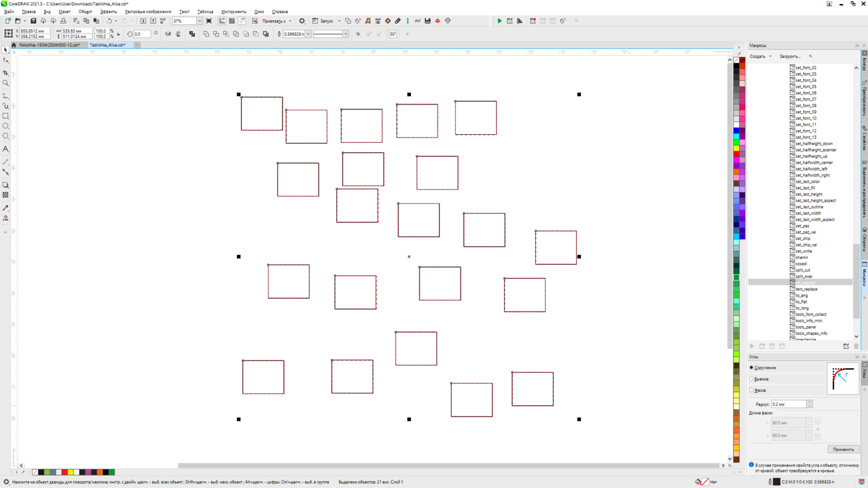This screenshot has height=488, width=868.
Task: Select the Crop tool in the toolbox
Action: [6, 73]
